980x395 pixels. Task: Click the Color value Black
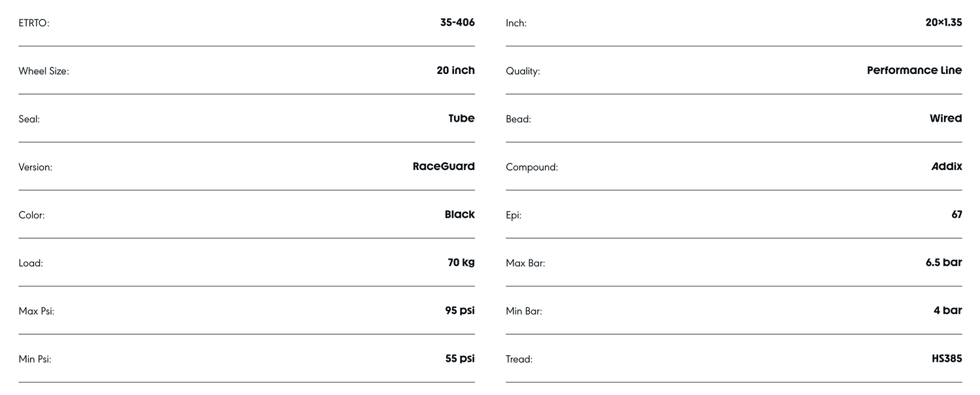[x=459, y=215]
